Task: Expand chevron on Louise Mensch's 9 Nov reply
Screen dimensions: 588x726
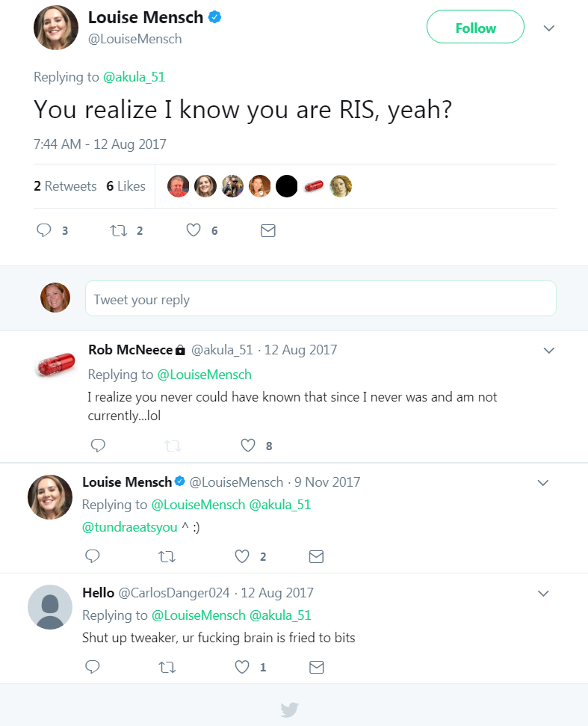Action: point(544,483)
